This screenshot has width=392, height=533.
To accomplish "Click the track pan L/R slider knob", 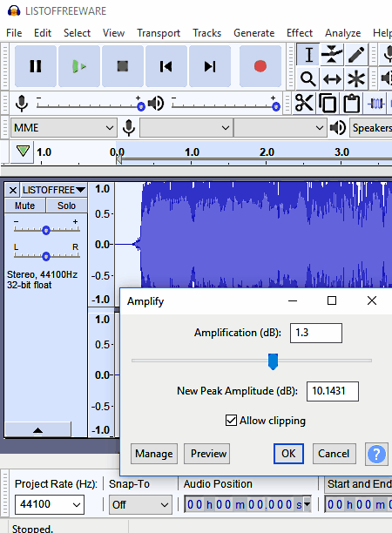I will [x=46, y=256].
